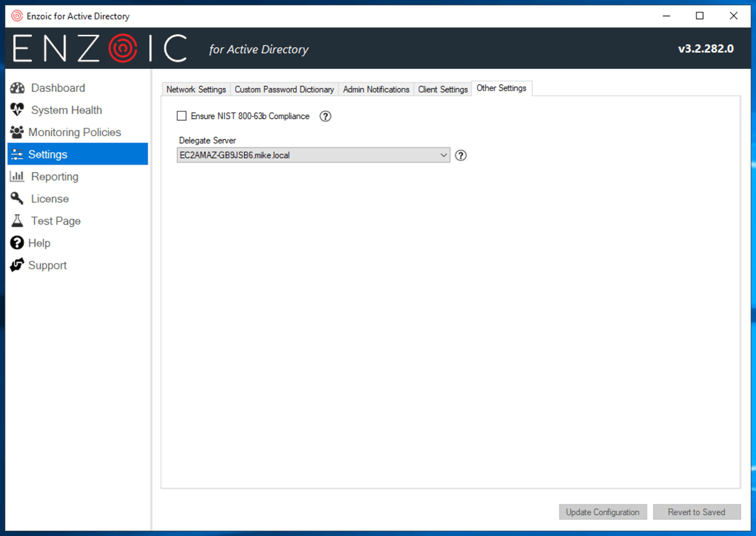Open help for Delegate Server field
Screen dimensions: 756x536
point(460,155)
